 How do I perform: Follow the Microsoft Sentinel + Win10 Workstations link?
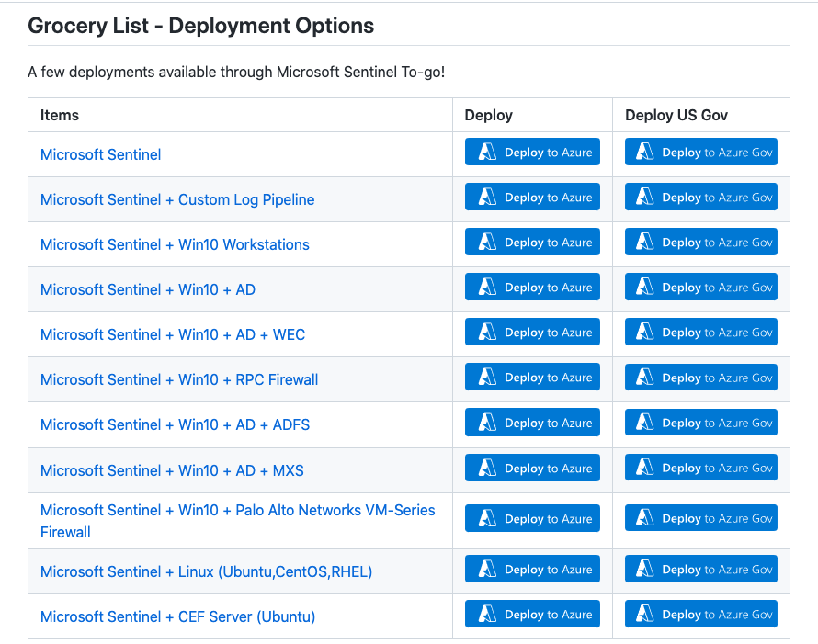(x=175, y=244)
